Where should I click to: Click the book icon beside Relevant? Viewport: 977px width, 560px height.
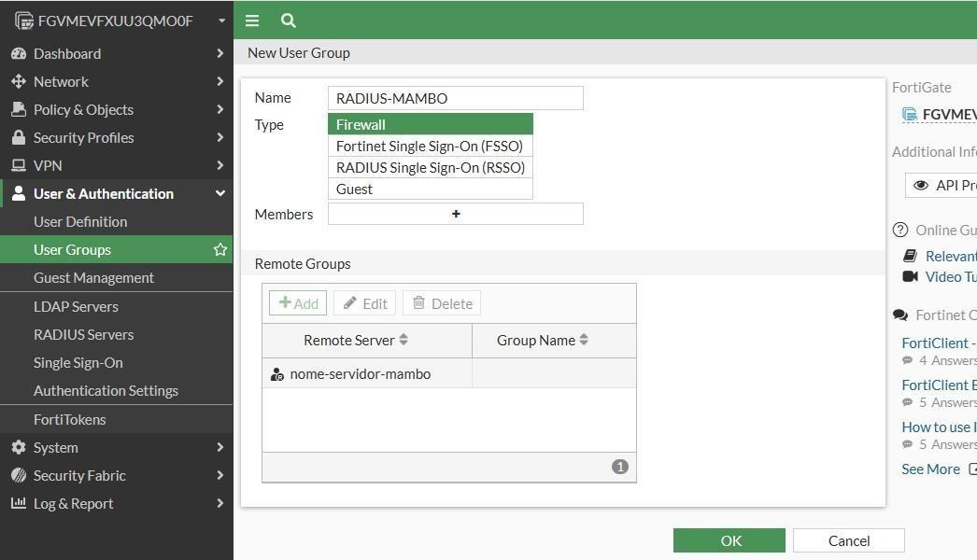click(911, 256)
